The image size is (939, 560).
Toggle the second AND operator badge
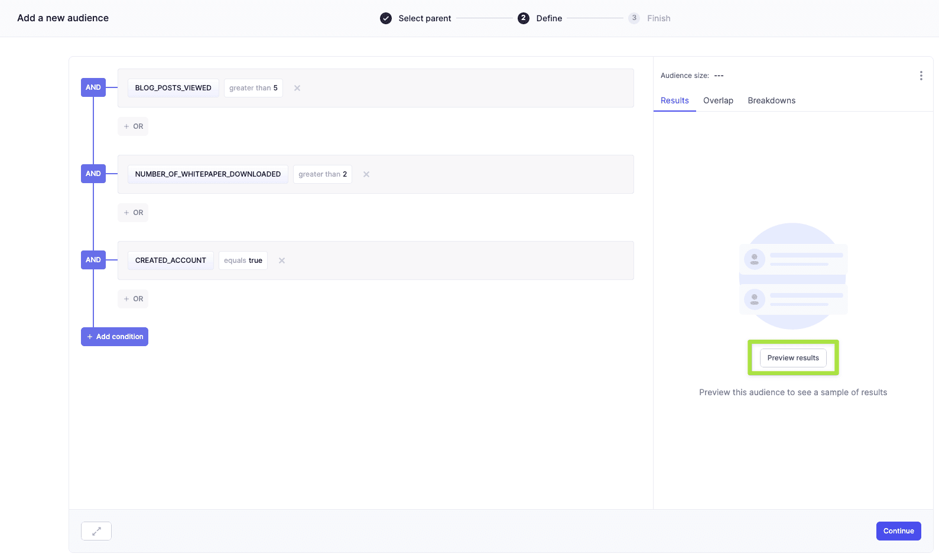click(93, 174)
